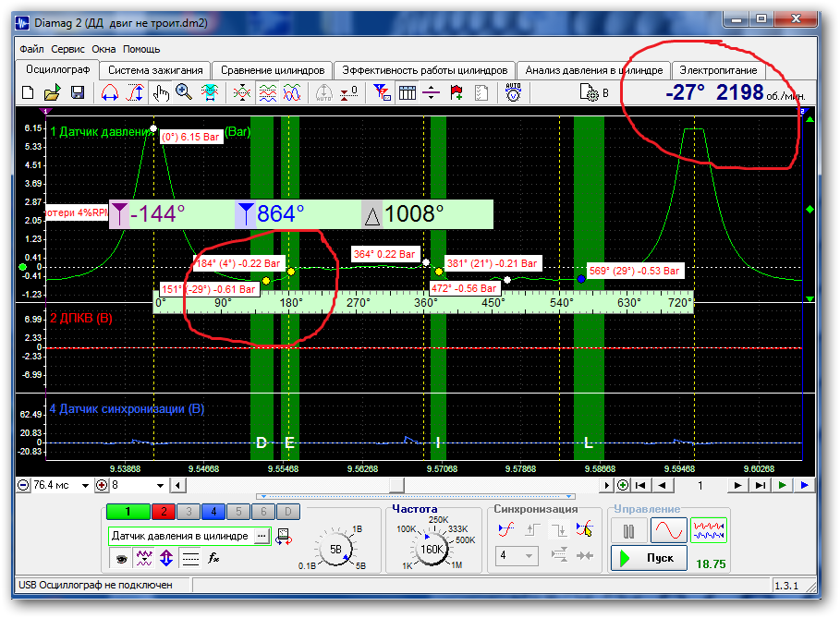
Task: Click the sensor name field Датчик давления в цилиндре
Action: click(x=180, y=536)
